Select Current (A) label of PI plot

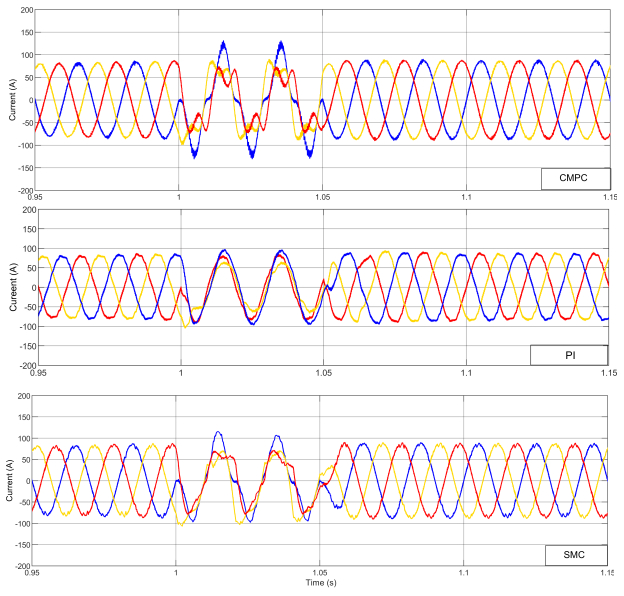pyautogui.click(x=11, y=287)
